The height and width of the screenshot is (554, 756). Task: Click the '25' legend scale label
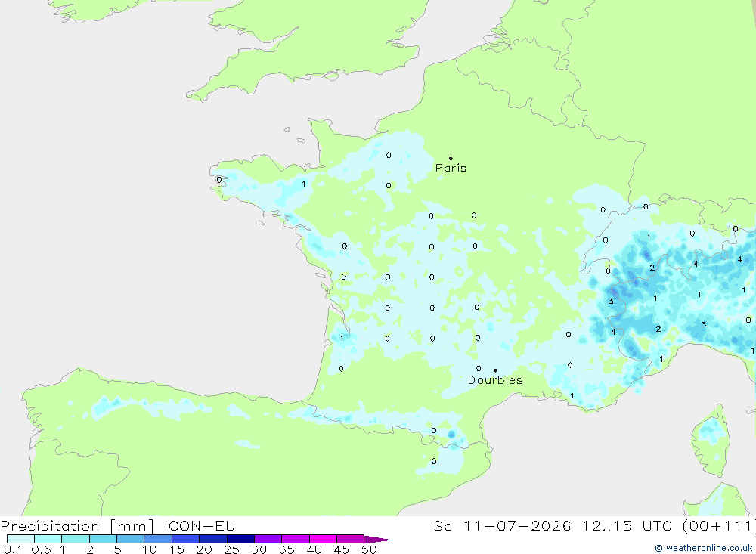pos(232,549)
